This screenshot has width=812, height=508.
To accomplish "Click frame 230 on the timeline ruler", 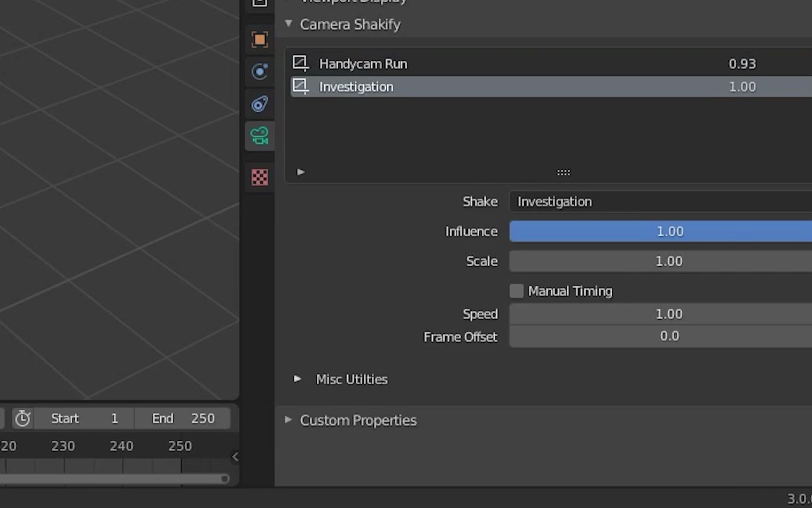I will point(63,446).
